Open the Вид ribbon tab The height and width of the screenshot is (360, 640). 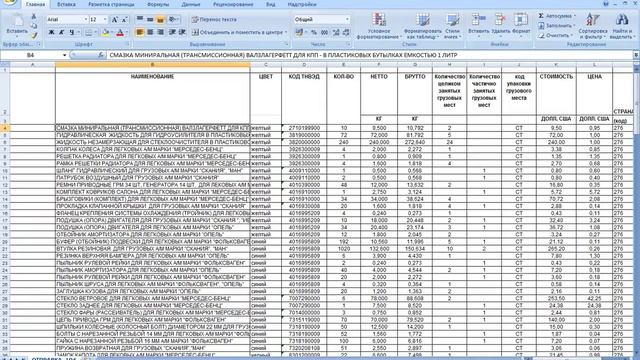click(270, 4)
